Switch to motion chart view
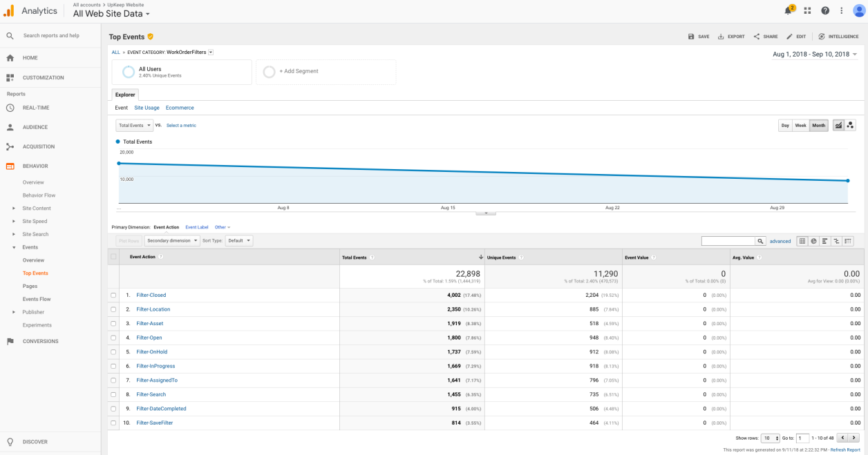Image resolution: width=868 pixels, height=455 pixels. point(850,126)
